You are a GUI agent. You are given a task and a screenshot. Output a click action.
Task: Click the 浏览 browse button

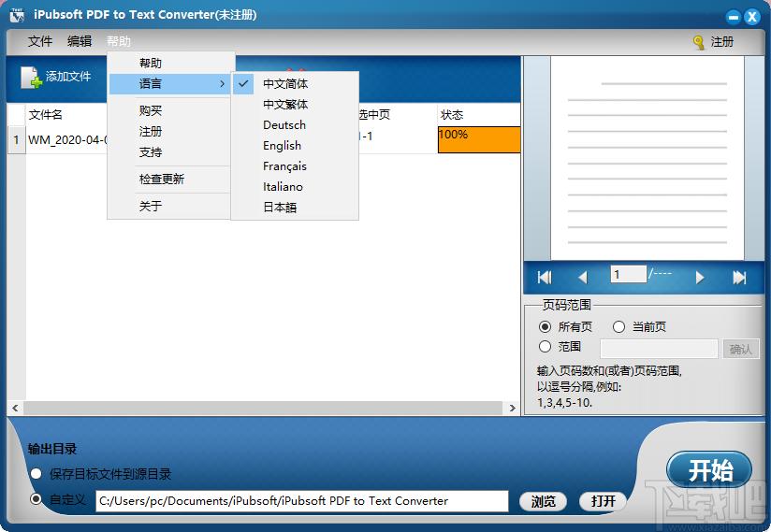tap(543, 501)
